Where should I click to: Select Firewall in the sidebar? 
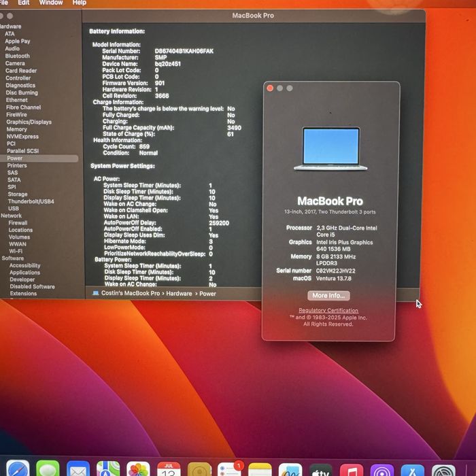coord(18,222)
